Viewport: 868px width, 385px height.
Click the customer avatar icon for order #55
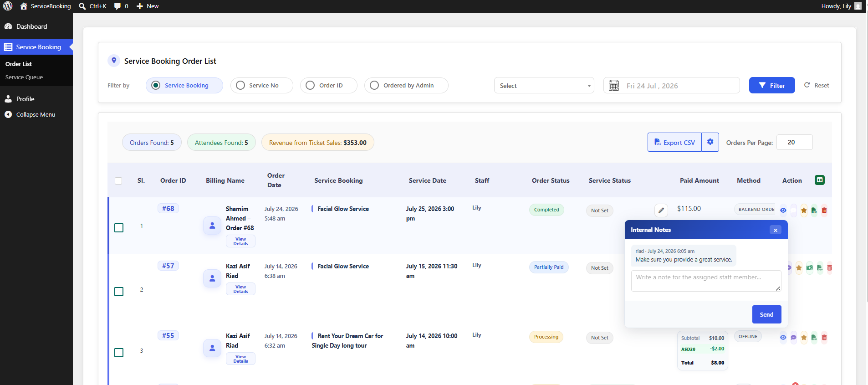[x=212, y=348]
